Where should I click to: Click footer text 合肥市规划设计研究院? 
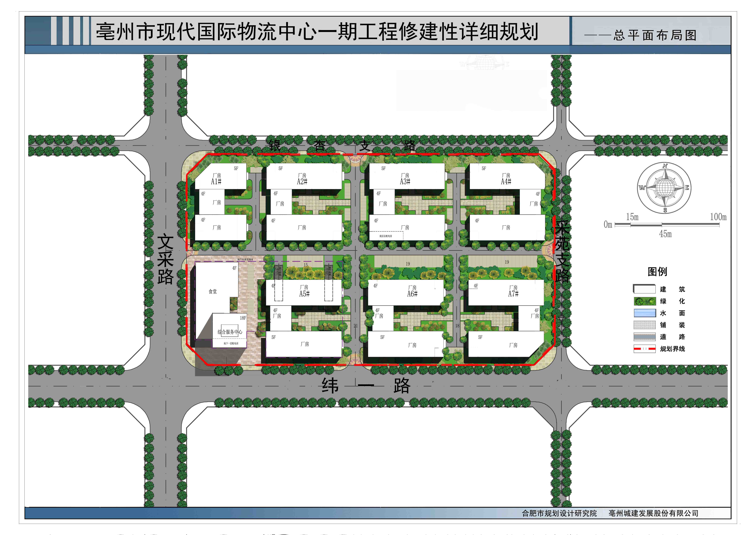[x=559, y=513]
